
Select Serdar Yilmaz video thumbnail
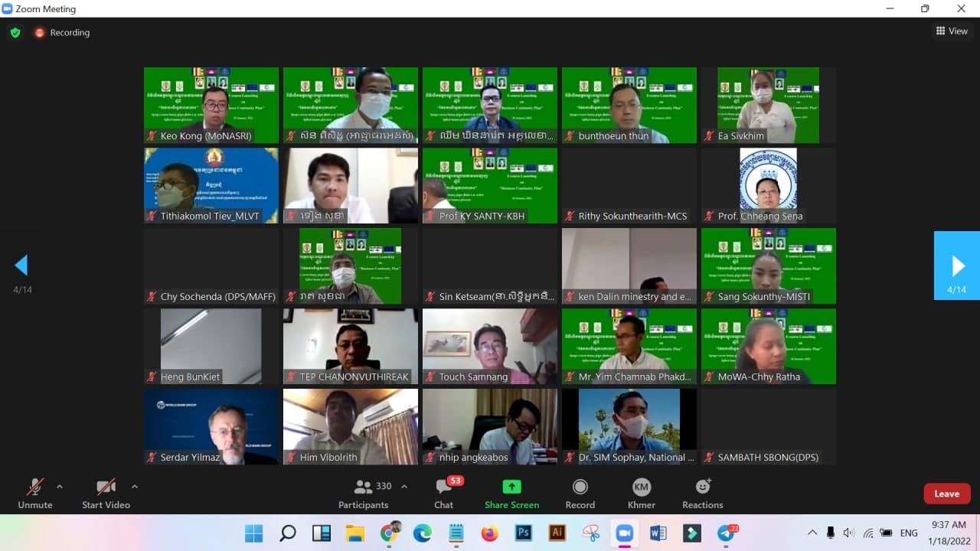pyautogui.click(x=211, y=426)
